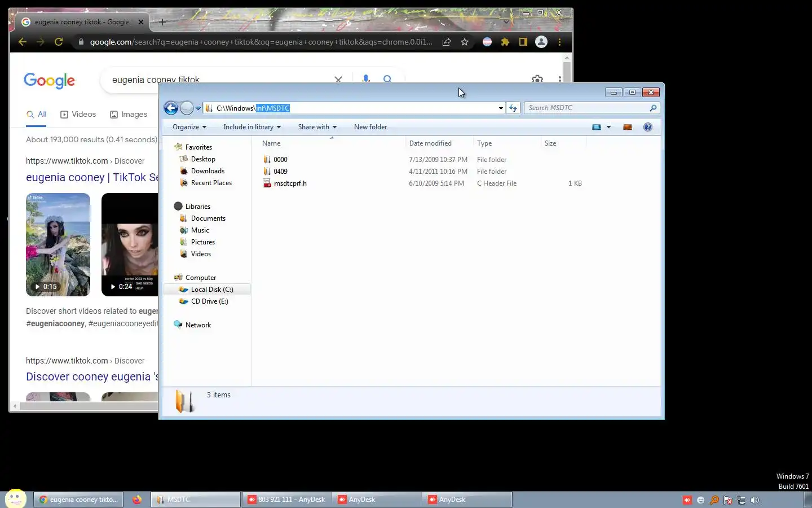The width and height of the screenshot is (812, 508).
Task: Click the Explorer Forward navigation arrow
Action: pos(187,108)
